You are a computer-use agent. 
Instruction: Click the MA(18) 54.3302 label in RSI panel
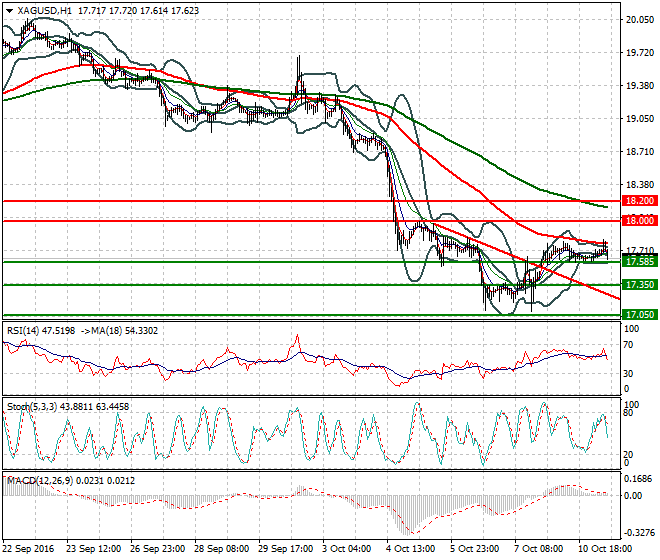pyautogui.click(x=123, y=331)
